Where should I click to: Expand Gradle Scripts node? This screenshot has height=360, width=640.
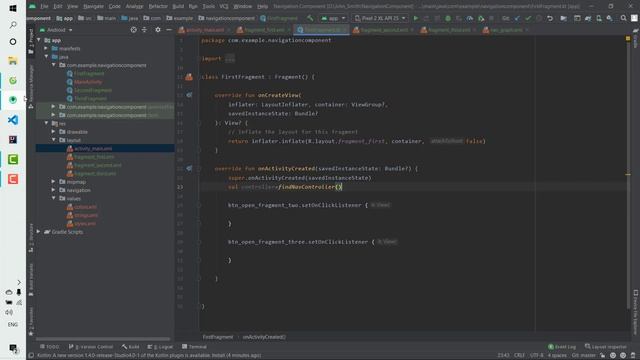pos(39,232)
